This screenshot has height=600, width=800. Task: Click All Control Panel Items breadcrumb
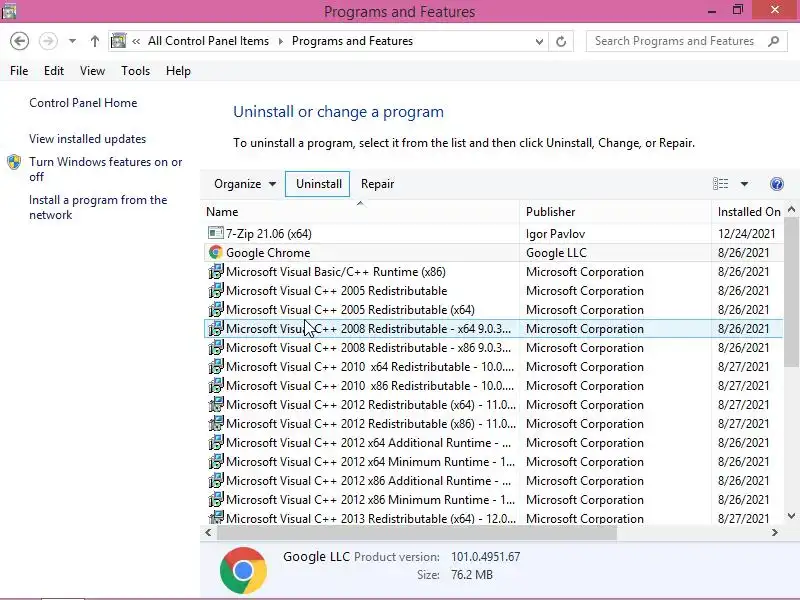click(x=208, y=41)
